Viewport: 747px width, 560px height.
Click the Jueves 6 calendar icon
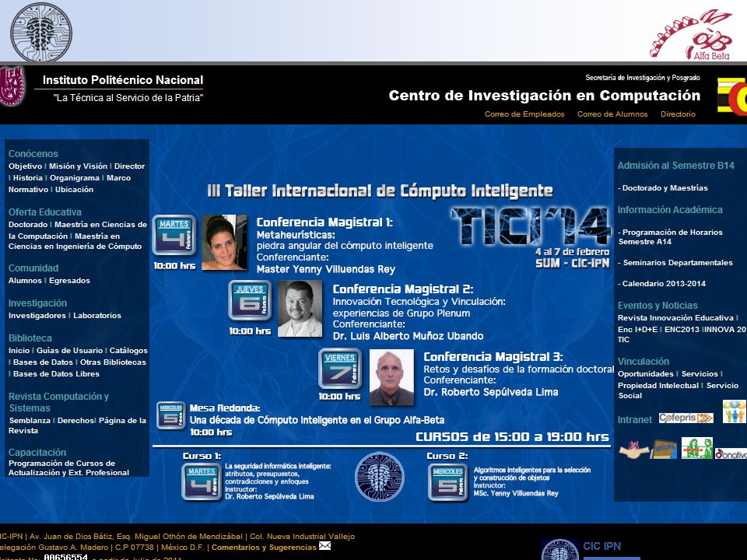click(250, 300)
